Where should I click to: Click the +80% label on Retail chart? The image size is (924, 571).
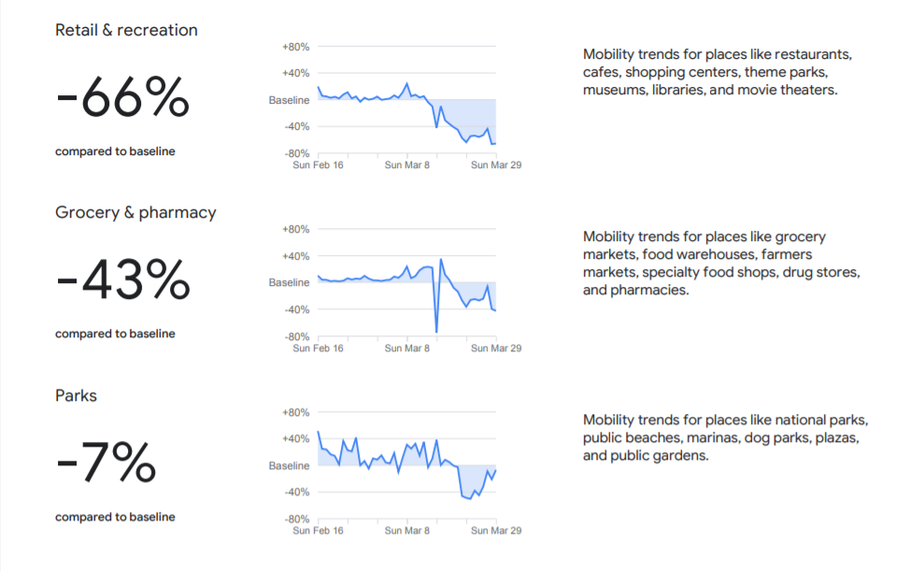click(295, 47)
